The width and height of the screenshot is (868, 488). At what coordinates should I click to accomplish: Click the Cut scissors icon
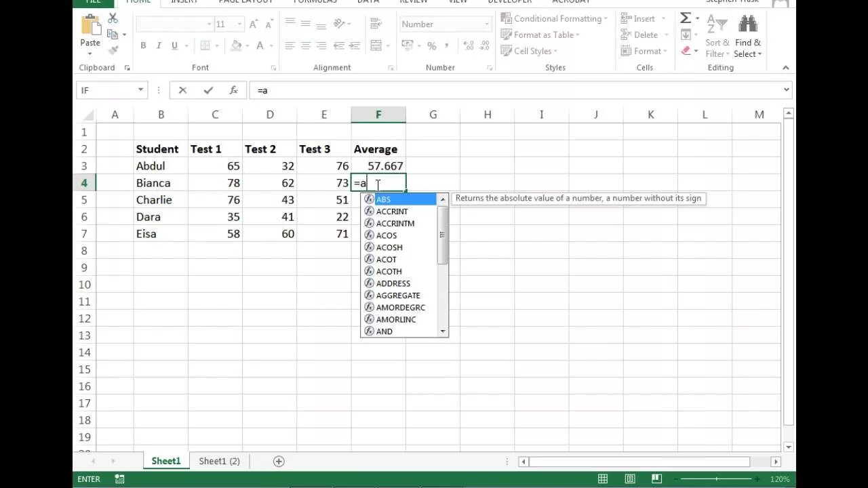[x=113, y=18]
